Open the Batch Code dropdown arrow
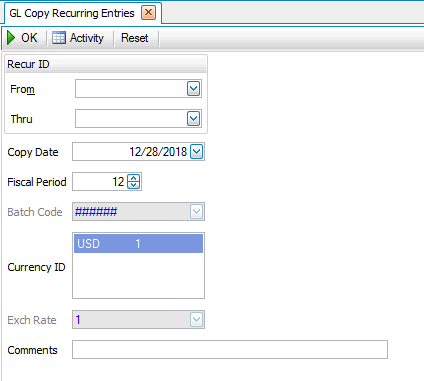This screenshot has height=381, width=424. (197, 212)
